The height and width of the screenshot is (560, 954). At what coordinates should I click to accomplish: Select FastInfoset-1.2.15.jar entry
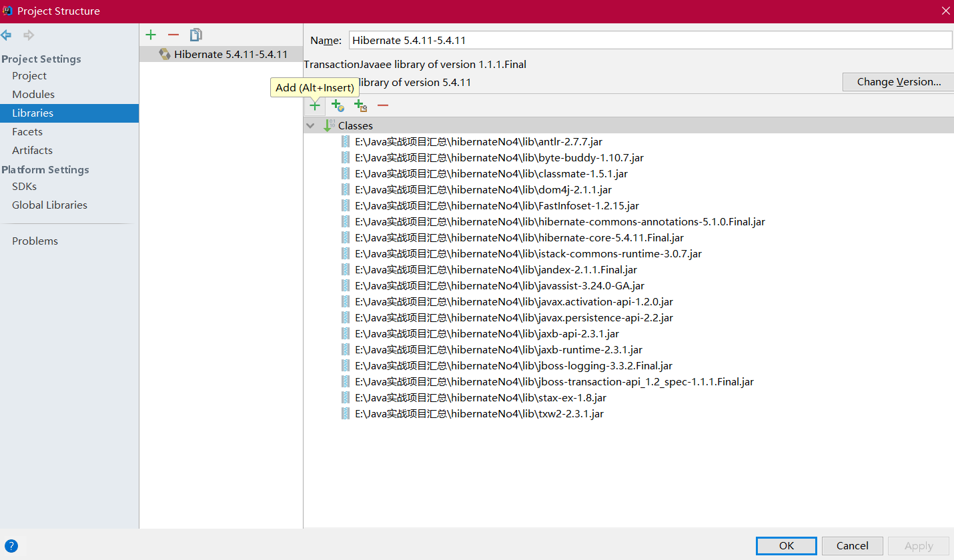497,205
